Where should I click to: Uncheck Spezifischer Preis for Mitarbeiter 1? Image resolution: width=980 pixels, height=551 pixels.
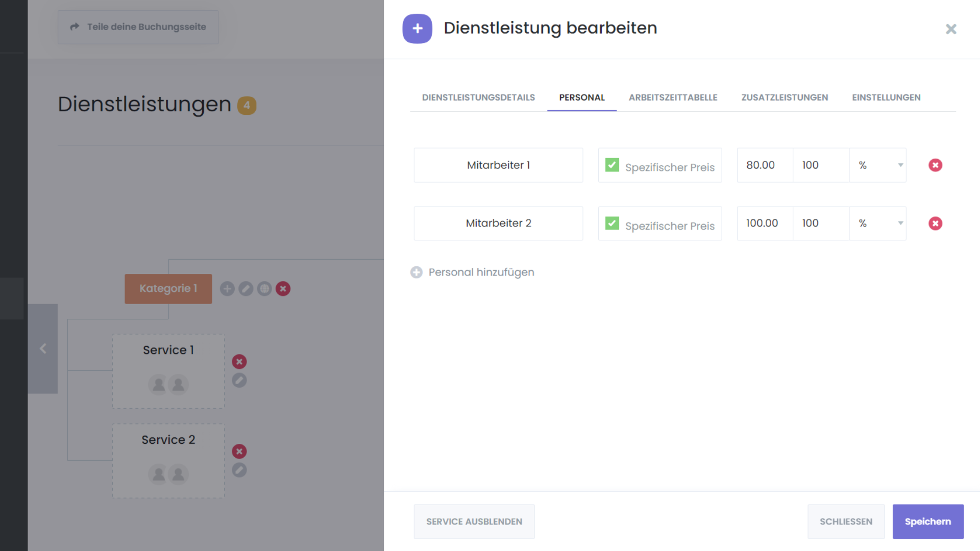tap(612, 165)
